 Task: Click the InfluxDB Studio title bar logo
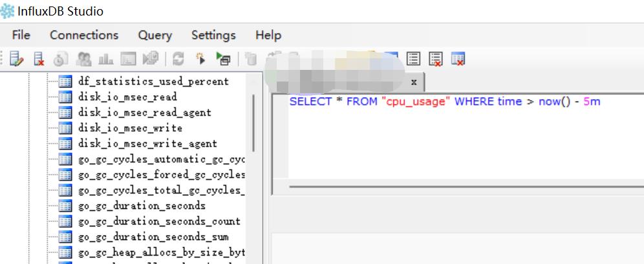coord(7,11)
